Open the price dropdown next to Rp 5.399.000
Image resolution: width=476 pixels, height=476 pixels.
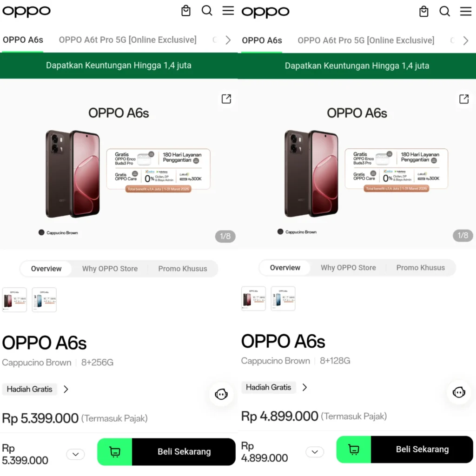(x=75, y=454)
